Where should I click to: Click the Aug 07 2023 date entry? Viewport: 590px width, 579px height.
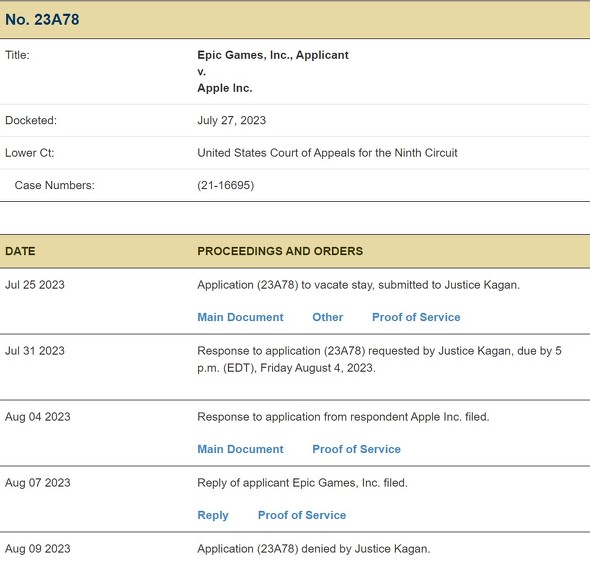[x=38, y=483]
